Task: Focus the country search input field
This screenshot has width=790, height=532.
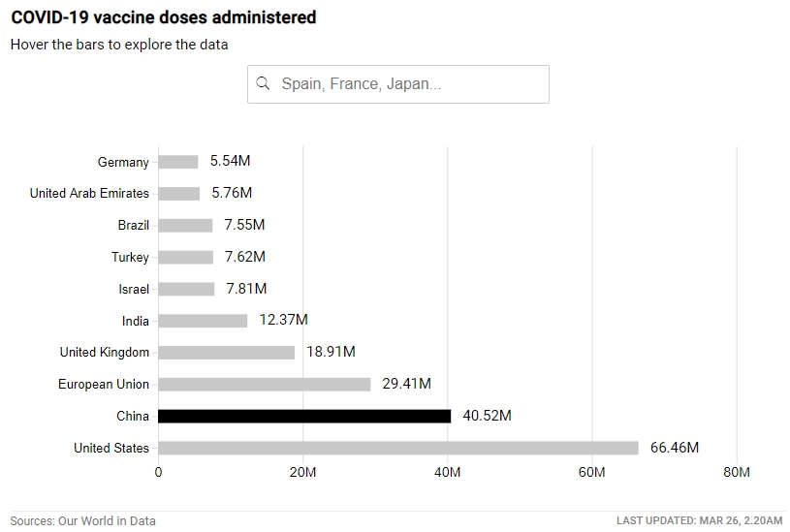Action: click(398, 84)
